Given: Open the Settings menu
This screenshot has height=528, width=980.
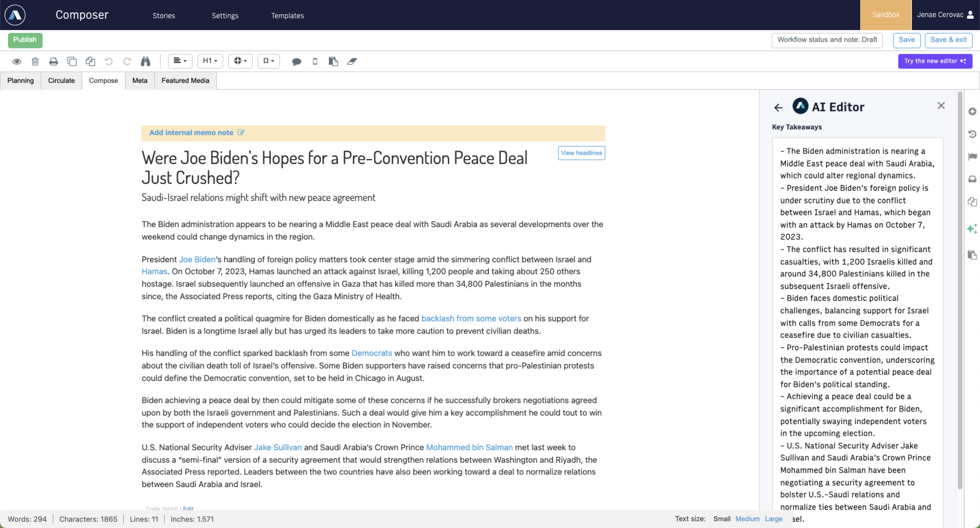Looking at the screenshot, I should pos(225,16).
